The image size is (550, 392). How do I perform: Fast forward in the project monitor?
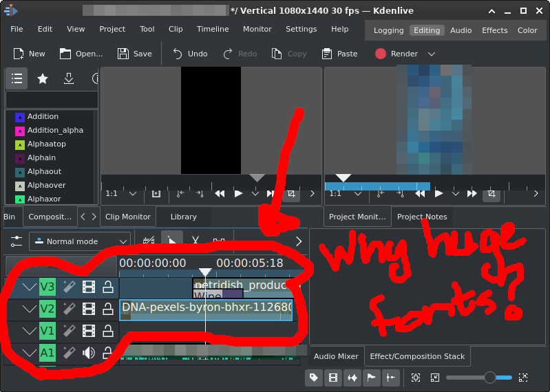tap(472, 194)
